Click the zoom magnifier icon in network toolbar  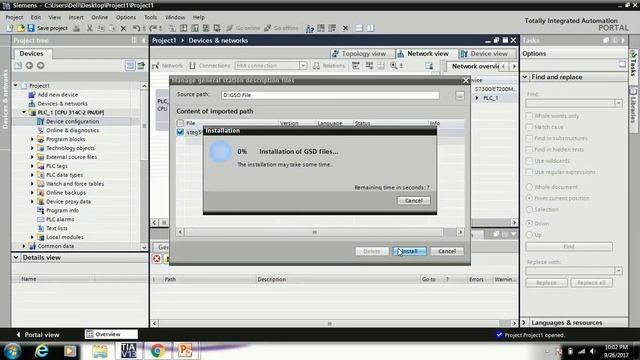pyautogui.click(x=393, y=66)
